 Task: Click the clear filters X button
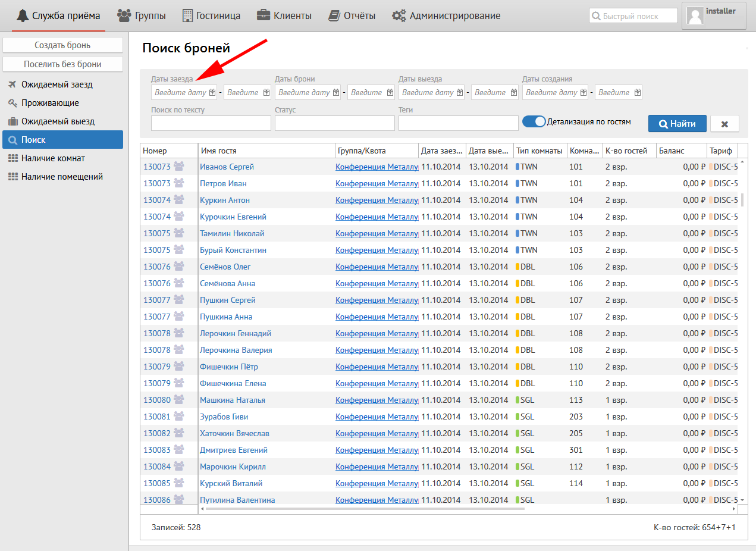tap(724, 124)
